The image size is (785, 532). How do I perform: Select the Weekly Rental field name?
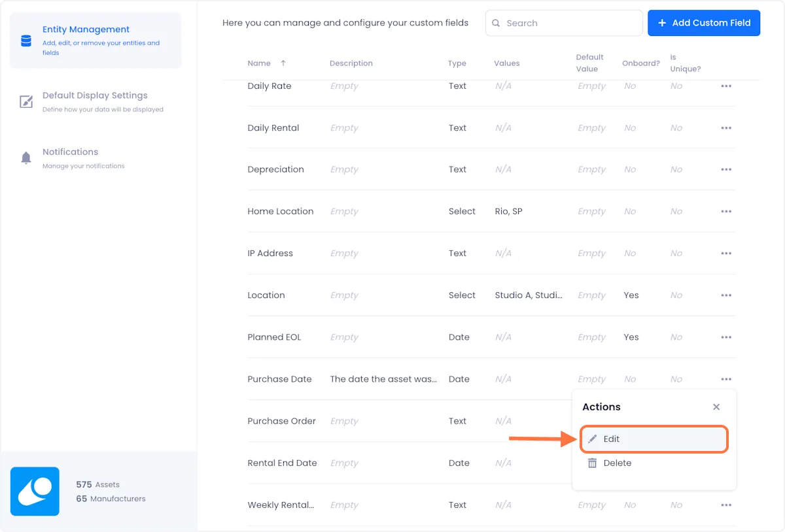click(281, 505)
